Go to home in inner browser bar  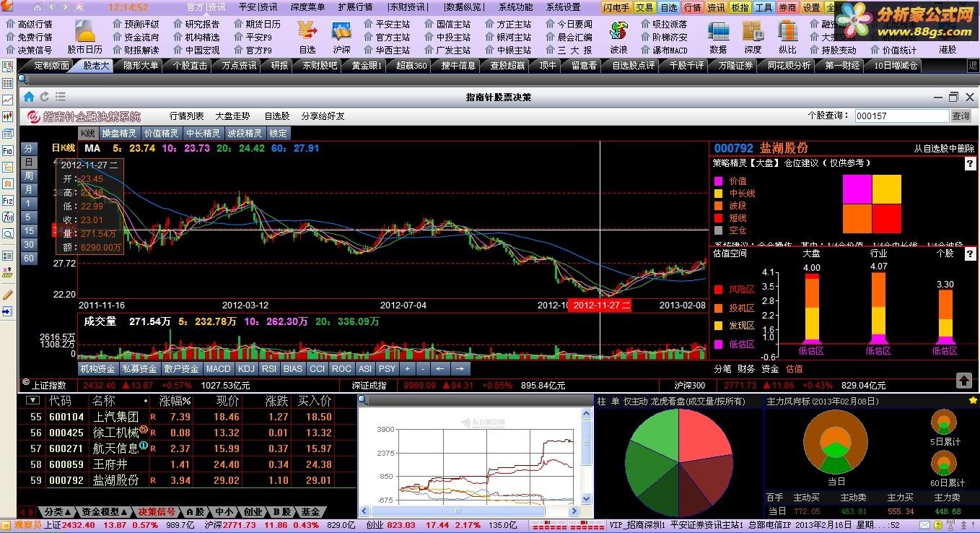point(29,97)
